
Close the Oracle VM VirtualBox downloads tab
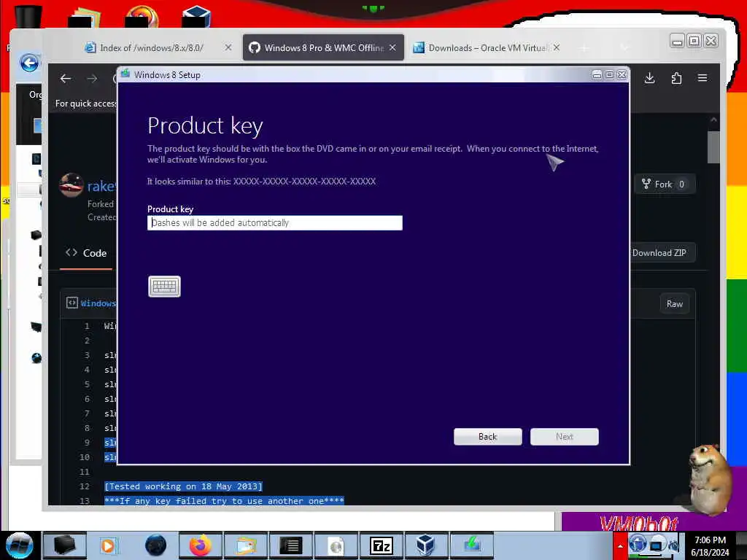point(557,47)
